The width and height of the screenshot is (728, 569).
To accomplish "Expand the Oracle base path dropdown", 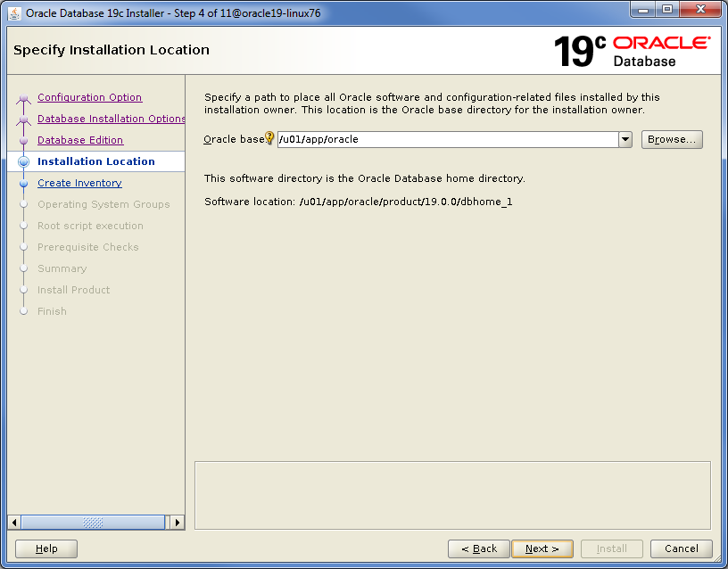I will pos(625,139).
